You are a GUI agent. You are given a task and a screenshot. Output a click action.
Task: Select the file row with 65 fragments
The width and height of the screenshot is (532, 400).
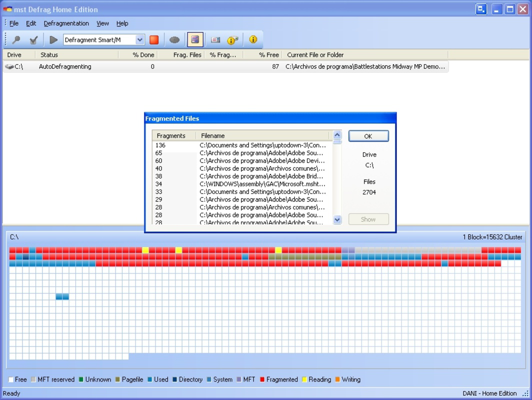point(242,153)
